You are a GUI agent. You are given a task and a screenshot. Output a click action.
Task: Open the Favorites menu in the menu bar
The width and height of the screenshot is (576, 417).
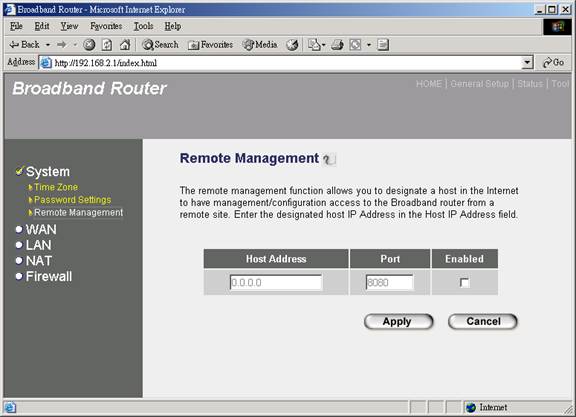click(x=106, y=26)
